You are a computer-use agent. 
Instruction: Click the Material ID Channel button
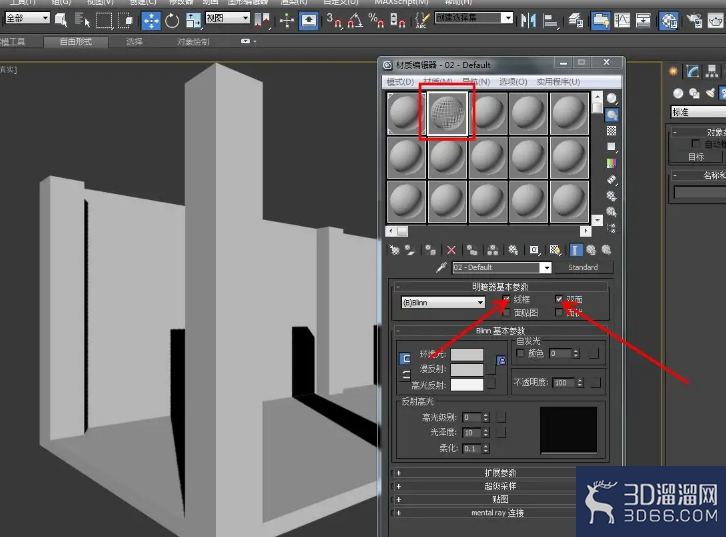[x=534, y=250]
